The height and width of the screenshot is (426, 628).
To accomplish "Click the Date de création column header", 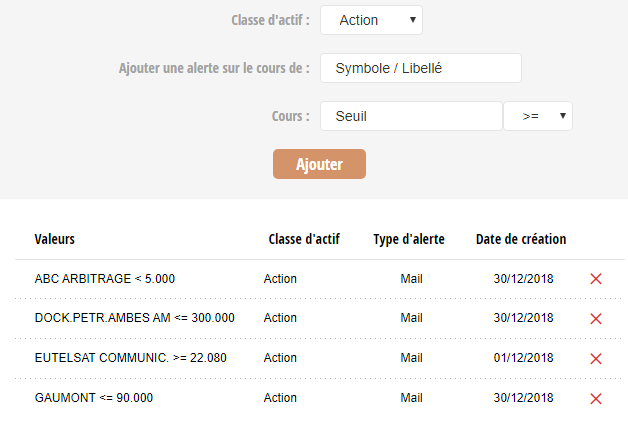I will point(521,239).
